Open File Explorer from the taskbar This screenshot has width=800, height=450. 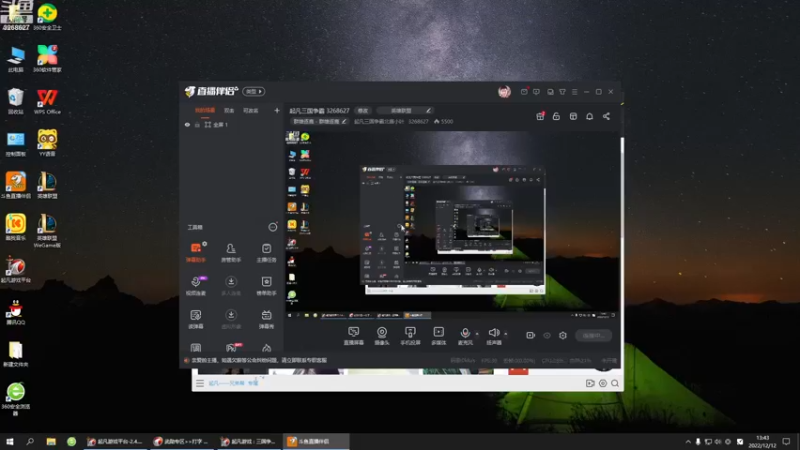point(51,441)
